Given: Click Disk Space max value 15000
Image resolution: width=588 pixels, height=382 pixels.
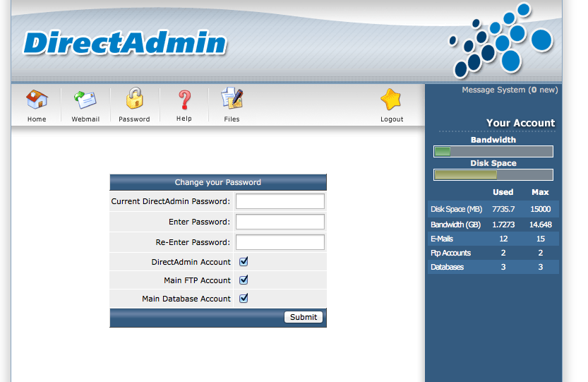Looking at the screenshot, I should coord(541,209).
